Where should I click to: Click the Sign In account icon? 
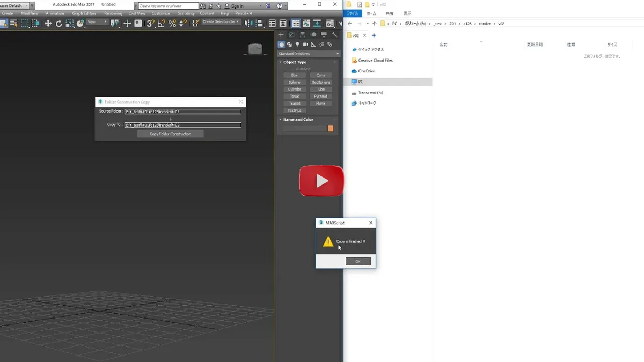[x=227, y=6]
